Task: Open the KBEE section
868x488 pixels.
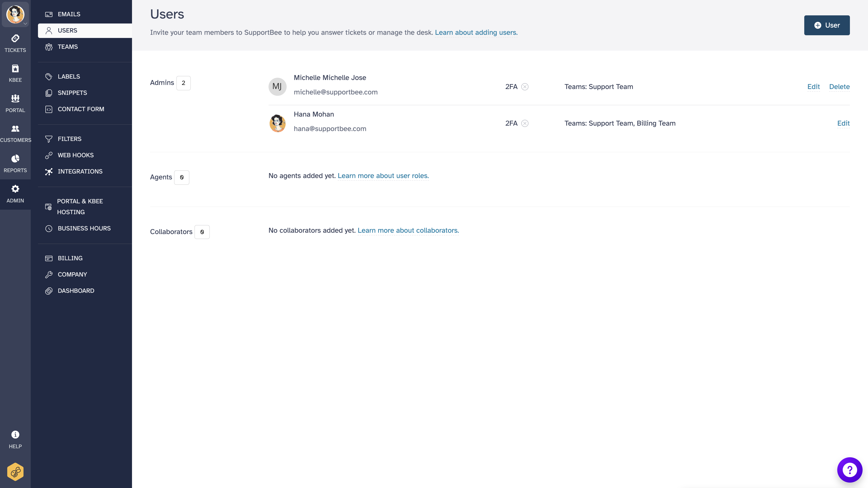Action: tap(15, 72)
